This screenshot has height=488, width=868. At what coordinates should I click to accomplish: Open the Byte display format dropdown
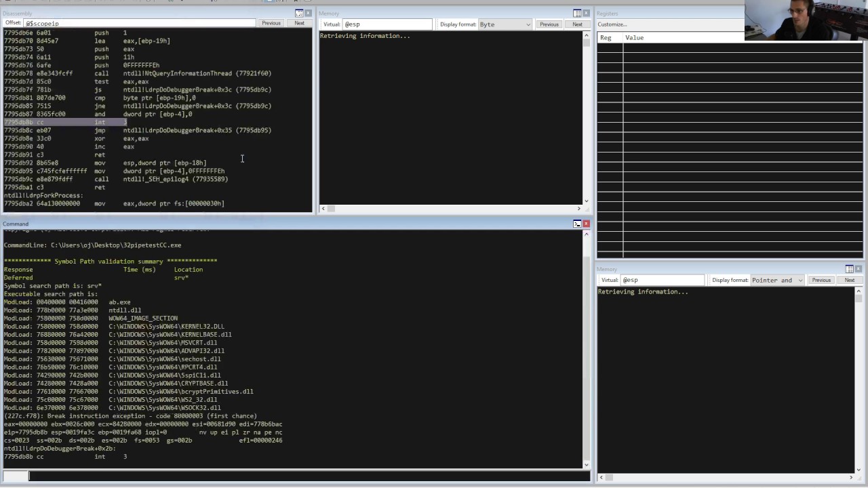(505, 24)
